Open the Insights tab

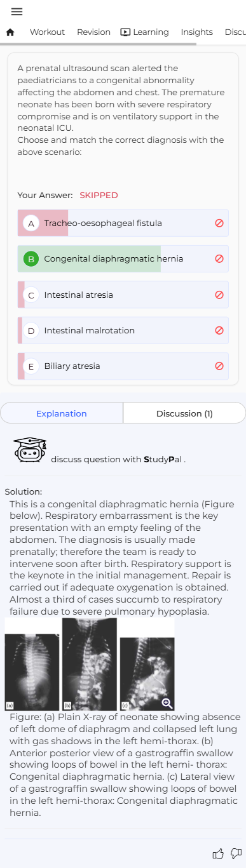coord(196,32)
